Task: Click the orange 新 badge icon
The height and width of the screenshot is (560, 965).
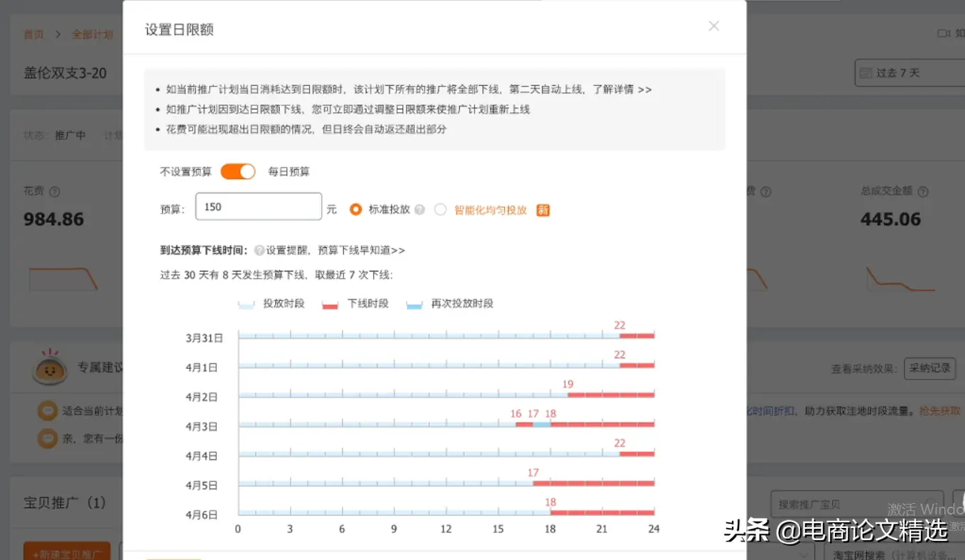Action: coord(543,210)
